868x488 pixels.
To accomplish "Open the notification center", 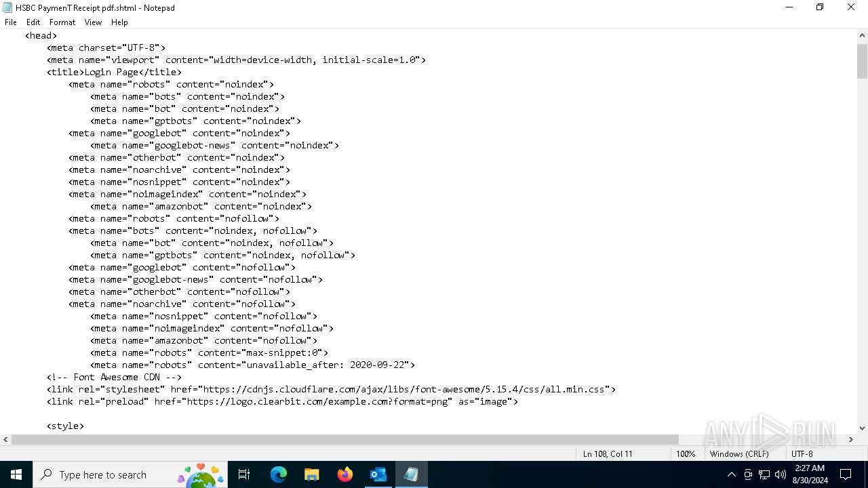I will tap(846, 474).
